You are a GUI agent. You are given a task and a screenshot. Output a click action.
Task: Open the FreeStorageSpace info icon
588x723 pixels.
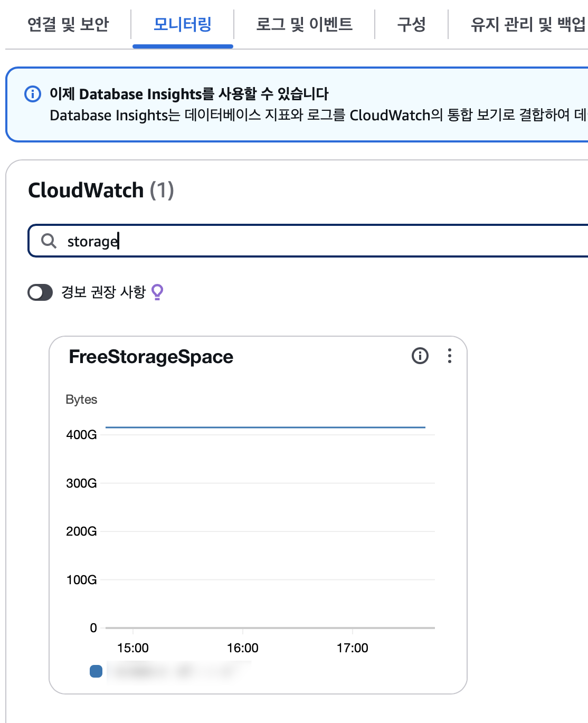[420, 356]
